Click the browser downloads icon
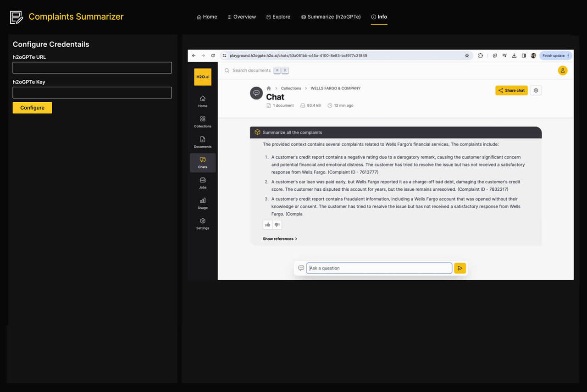Viewport: 587px width, 392px height. [514, 55]
